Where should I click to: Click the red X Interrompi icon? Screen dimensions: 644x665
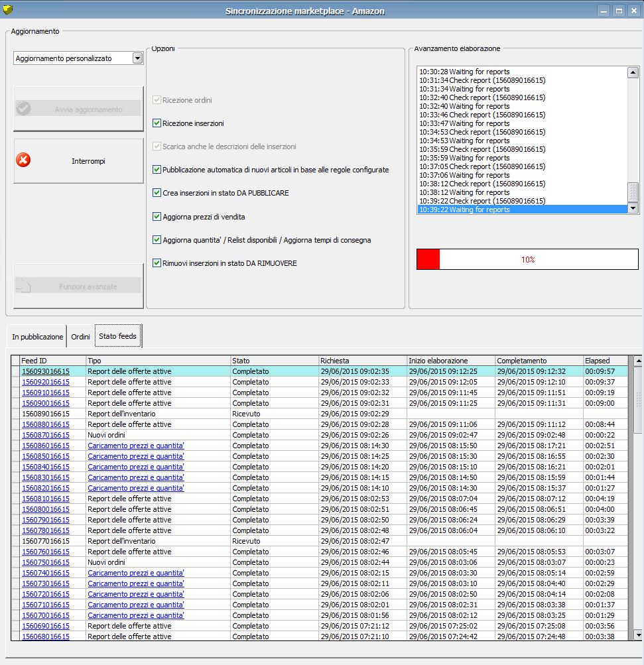tap(23, 160)
